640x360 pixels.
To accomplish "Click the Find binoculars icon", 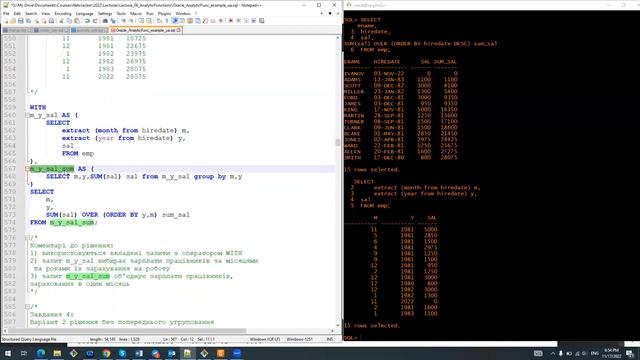I will point(105,21).
